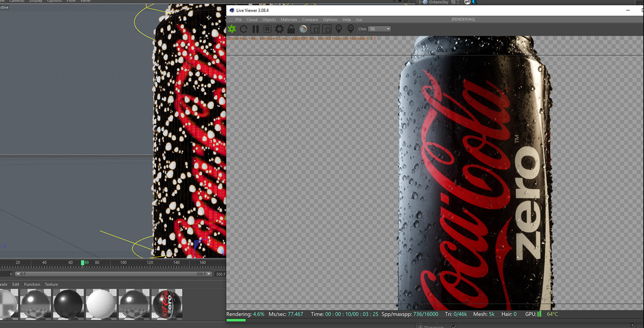Pause the live render
This screenshot has height=328, width=644.
[x=255, y=29]
